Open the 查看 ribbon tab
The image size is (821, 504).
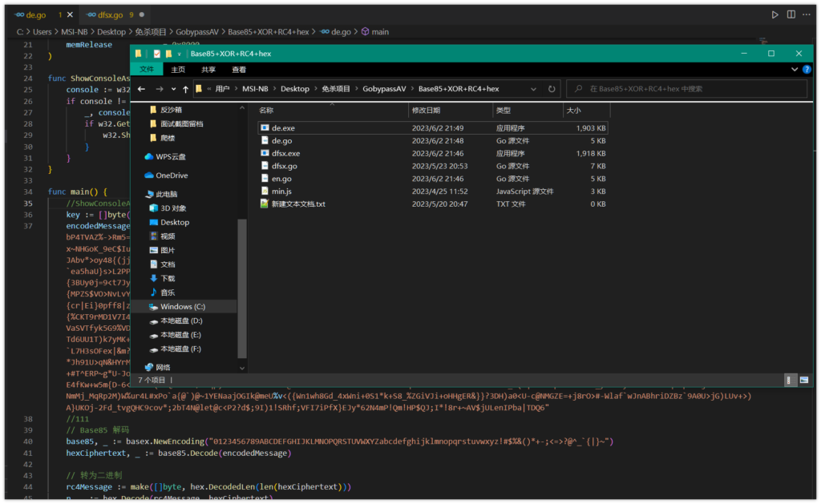pos(239,70)
